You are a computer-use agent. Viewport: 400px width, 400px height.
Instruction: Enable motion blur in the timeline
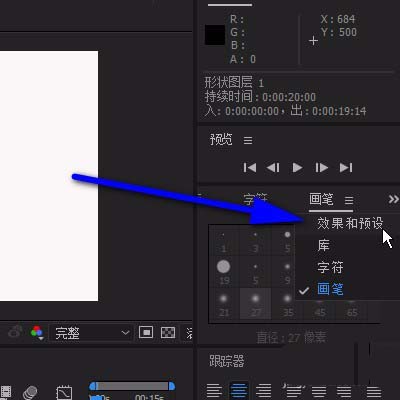[x=30, y=392]
